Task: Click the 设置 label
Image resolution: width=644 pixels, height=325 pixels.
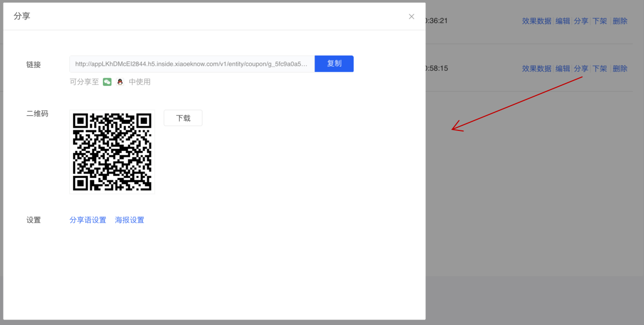Action: (34, 220)
